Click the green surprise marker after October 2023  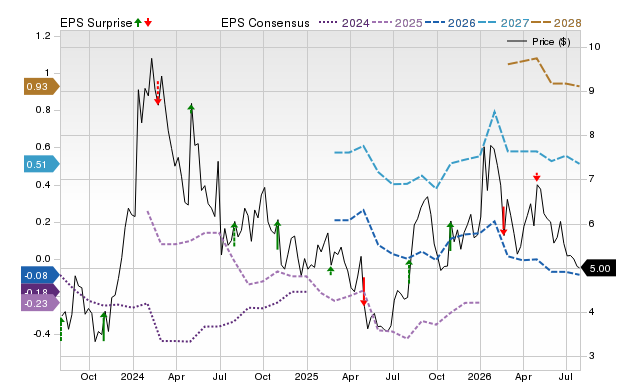104,326
